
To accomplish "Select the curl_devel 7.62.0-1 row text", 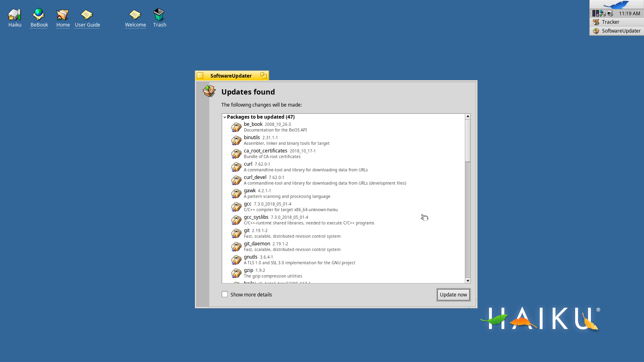I will 264,177.
